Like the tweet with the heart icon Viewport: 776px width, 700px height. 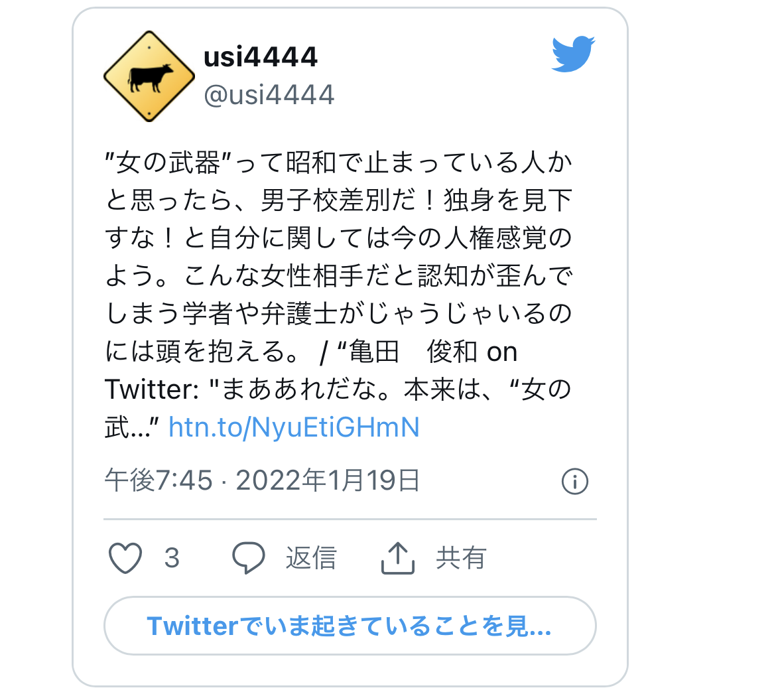point(125,558)
